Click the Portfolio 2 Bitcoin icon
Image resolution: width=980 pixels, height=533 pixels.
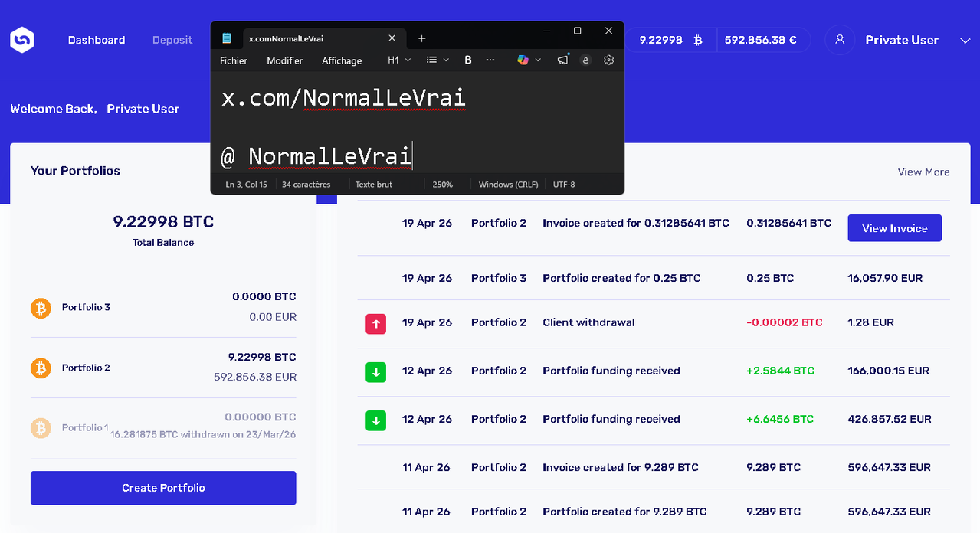pos(41,368)
